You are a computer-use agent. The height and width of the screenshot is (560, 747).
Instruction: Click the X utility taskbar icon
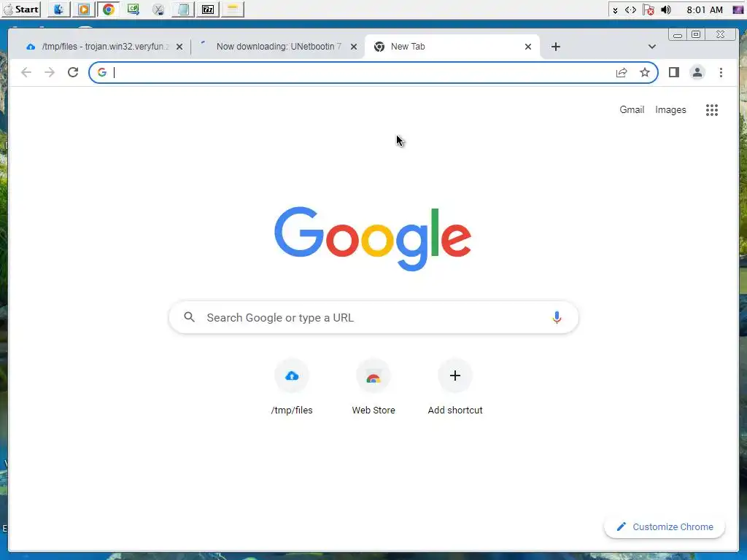click(x=158, y=9)
